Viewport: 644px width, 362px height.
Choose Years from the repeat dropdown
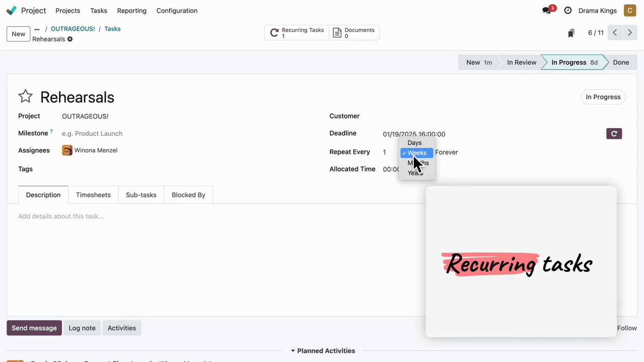415,173
